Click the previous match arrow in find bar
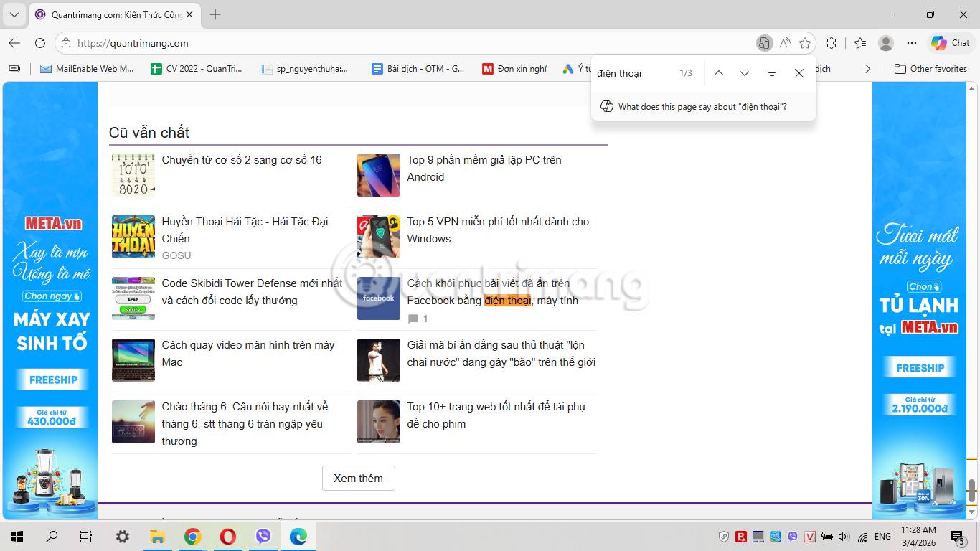980x551 pixels. point(719,72)
